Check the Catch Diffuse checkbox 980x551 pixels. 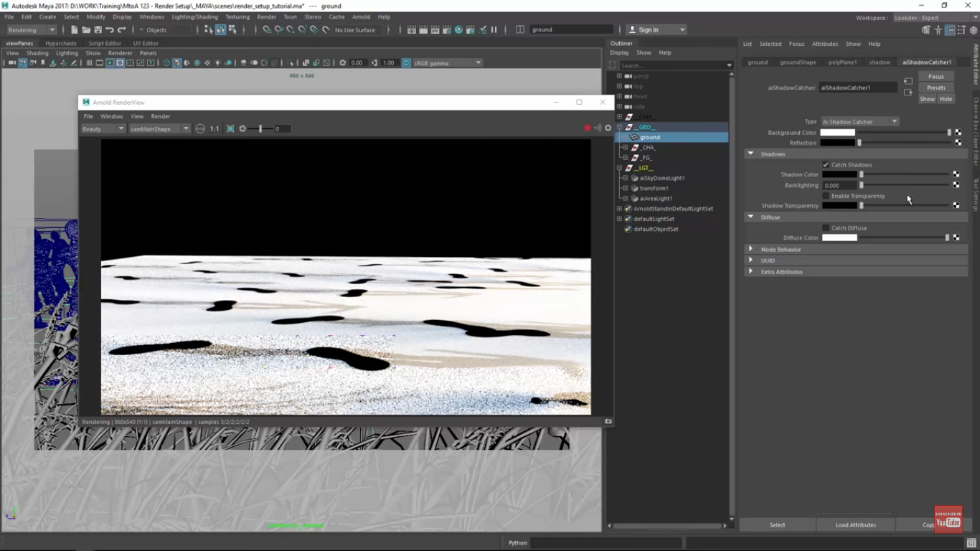[x=826, y=228]
